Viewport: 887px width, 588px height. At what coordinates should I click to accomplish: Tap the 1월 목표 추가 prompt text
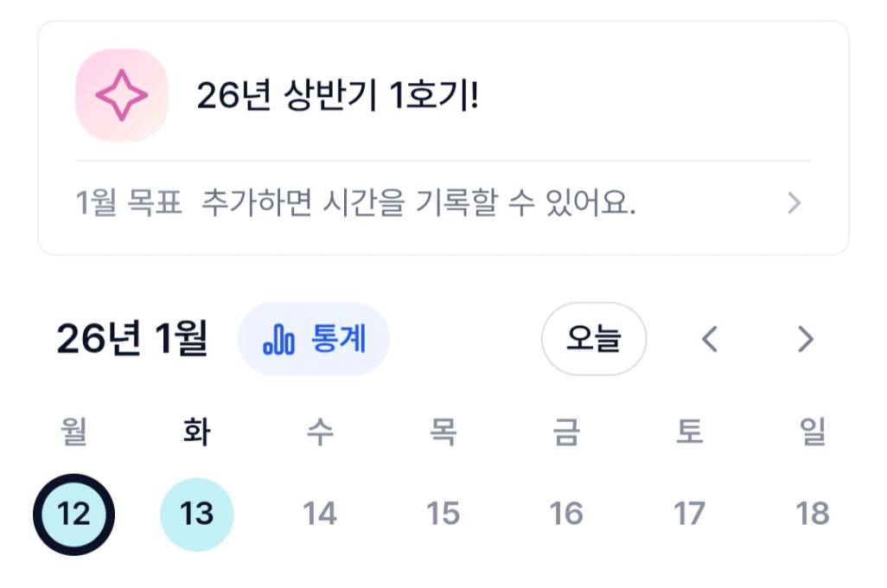(355, 204)
